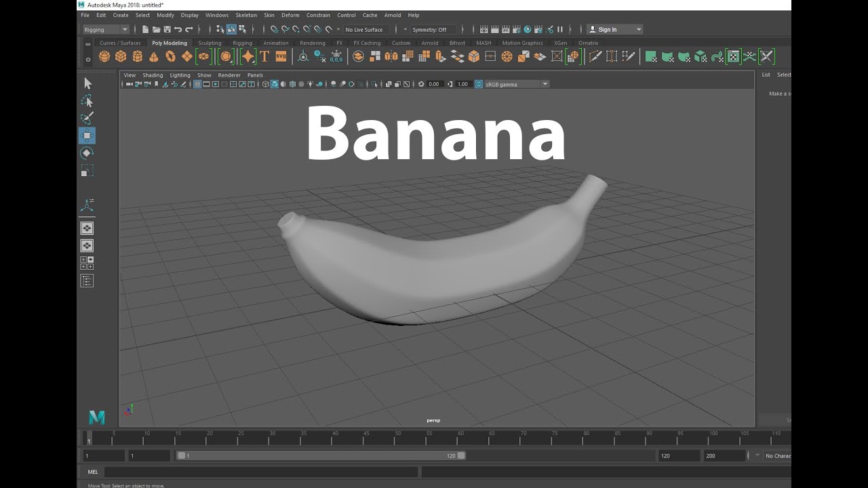Click the Save Scene floppy icon
Screen dimensions: 868x488
pyautogui.click(x=167, y=29)
